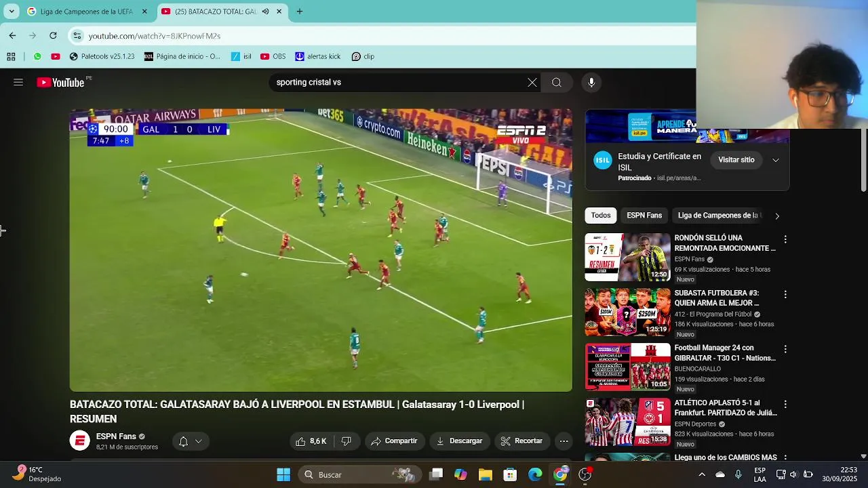This screenshot has width=868, height=488.
Task: Open the clip bookmark
Action: tap(363, 56)
